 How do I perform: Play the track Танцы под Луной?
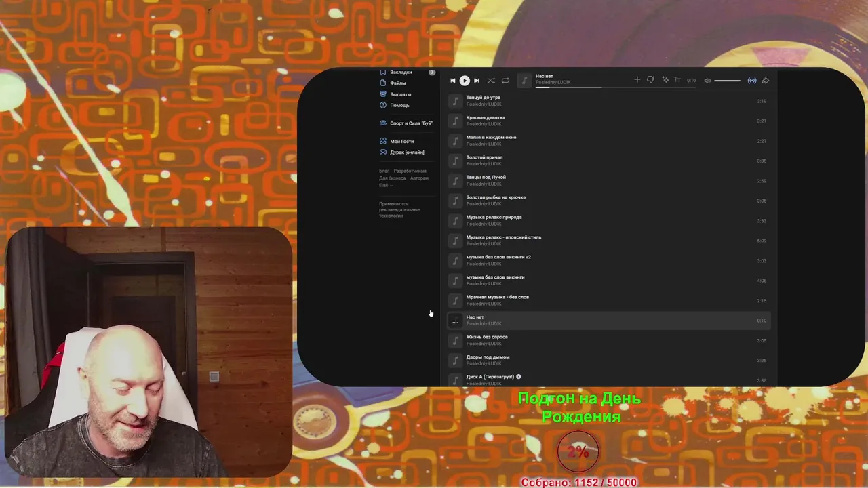[x=610, y=181]
